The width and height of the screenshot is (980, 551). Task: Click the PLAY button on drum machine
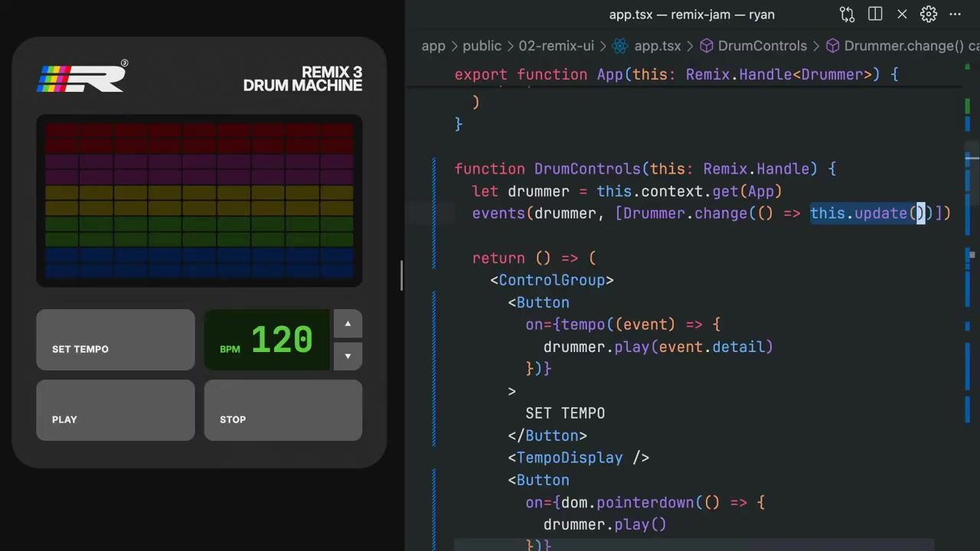click(116, 410)
